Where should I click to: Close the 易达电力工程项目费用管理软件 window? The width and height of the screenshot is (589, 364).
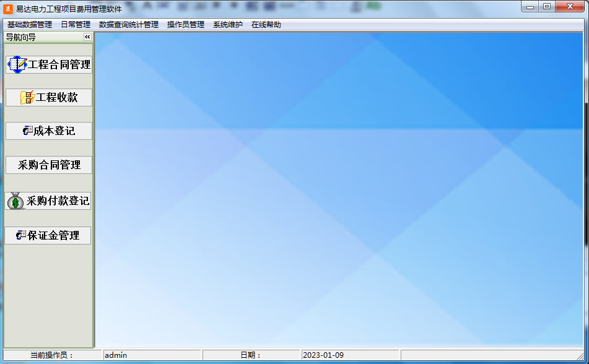point(570,7)
